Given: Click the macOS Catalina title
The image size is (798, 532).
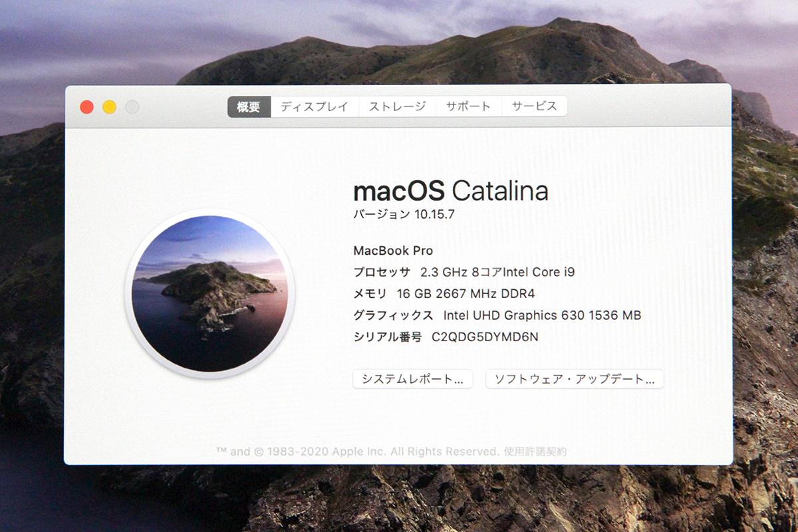Looking at the screenshot, I should coord(451,192).
